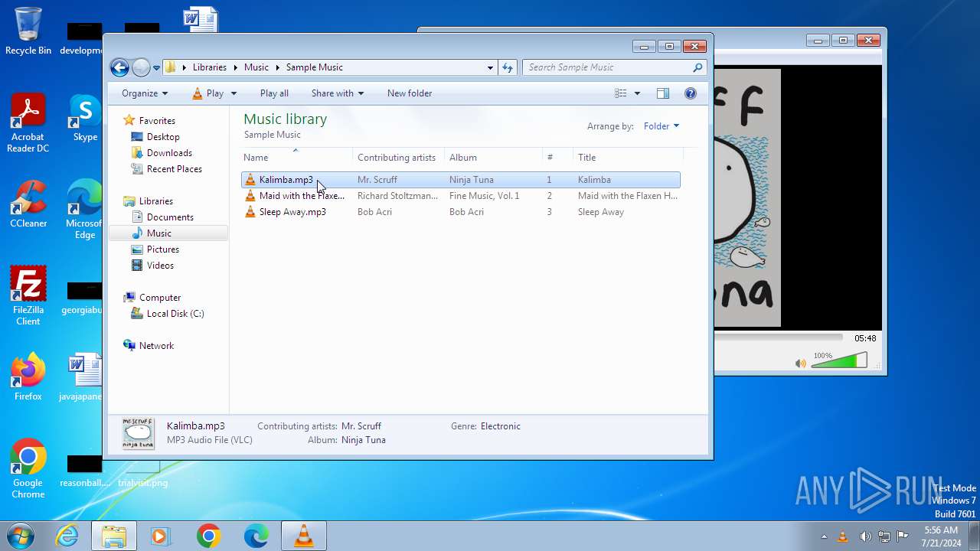This screenshot has width=980, height=551.
Task: Click VLC media player taskbar icon
Action: [x=304, y=536]
